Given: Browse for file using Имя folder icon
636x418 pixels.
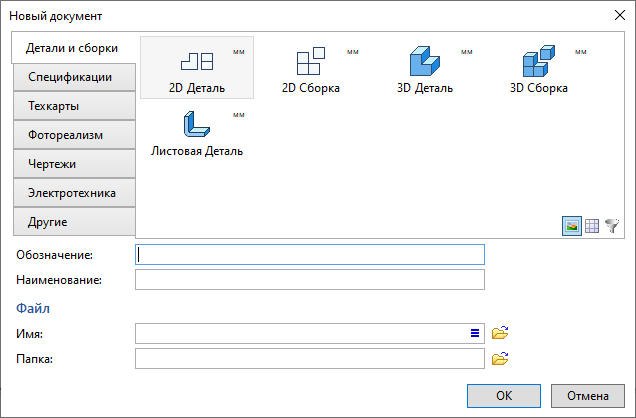Looking at the screenshot, I should click(x=500, y=333).
